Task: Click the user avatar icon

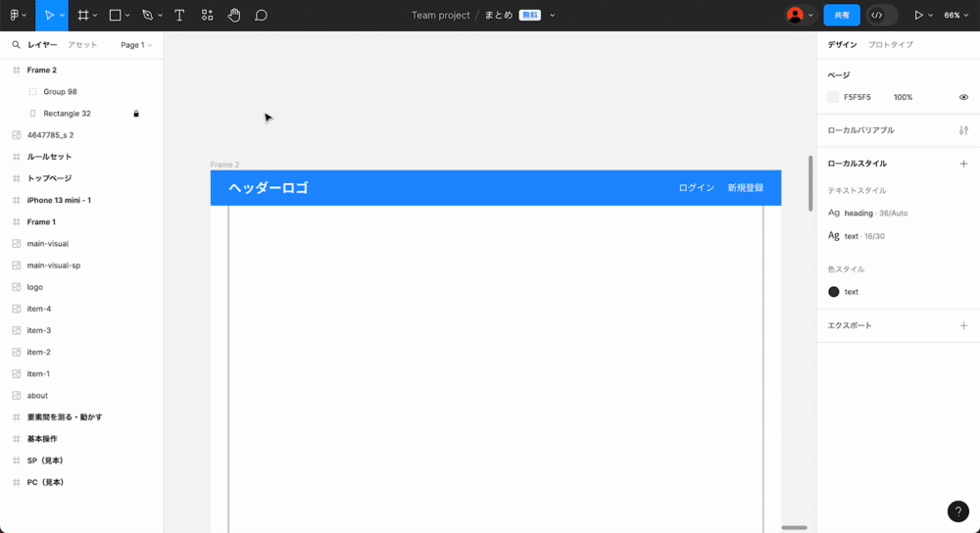Action: pyautogui.click(x=795, y=15)
